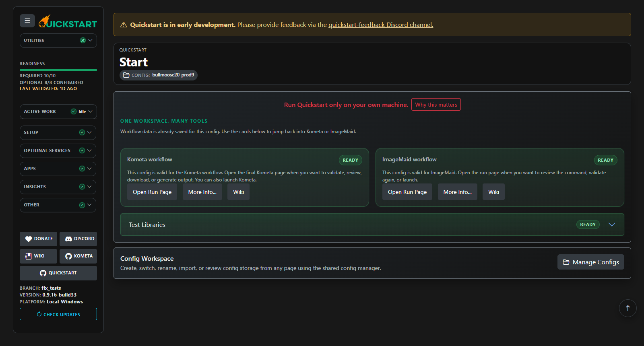Click the Other green check icon
The image size is (644, 346).
[x=82, y=205]
